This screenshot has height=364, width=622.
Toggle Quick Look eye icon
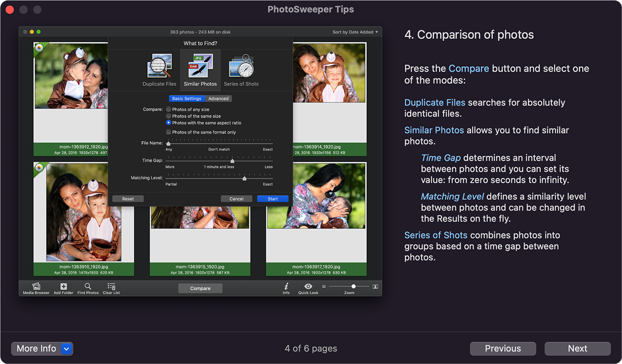click(308, 286)
